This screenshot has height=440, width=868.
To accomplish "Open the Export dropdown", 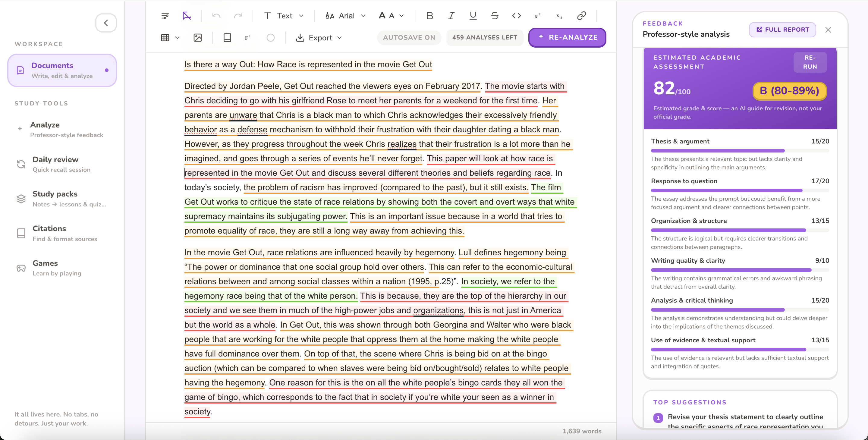I will pyautogui.click(x=319, y=38).
